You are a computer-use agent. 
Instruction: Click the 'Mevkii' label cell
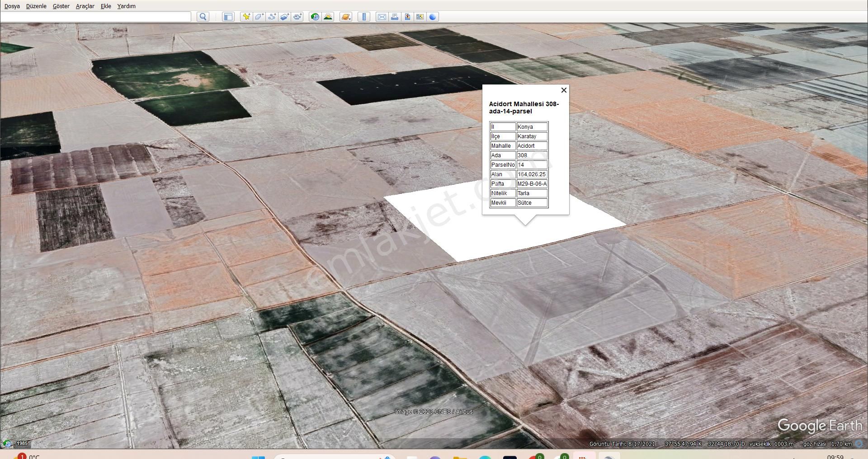[x=503, y=203]
